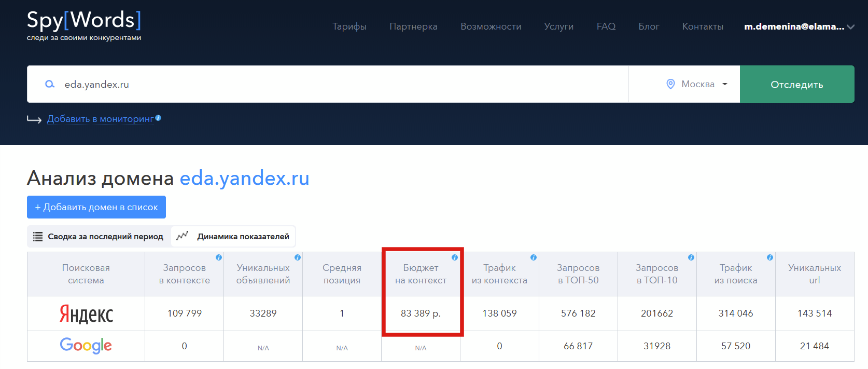Image resolution: width=868 pixels, height=369 pixels.
Task: Open the Блог menu item
Action: click(649, 26)
